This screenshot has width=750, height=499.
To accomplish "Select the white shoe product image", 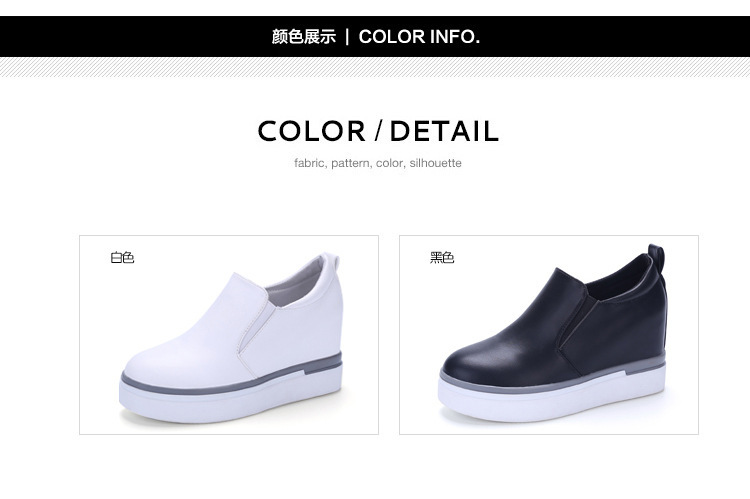I will point(229,335).
